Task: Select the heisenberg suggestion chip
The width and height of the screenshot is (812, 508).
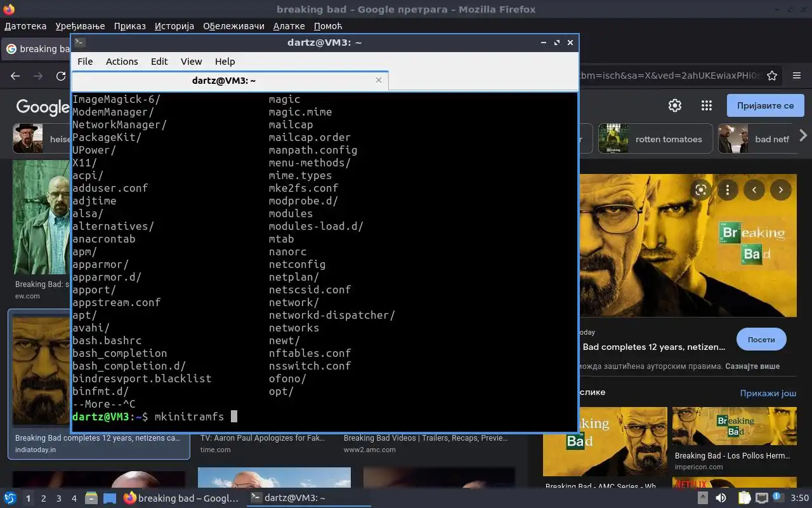Action: tap(43, 139)
